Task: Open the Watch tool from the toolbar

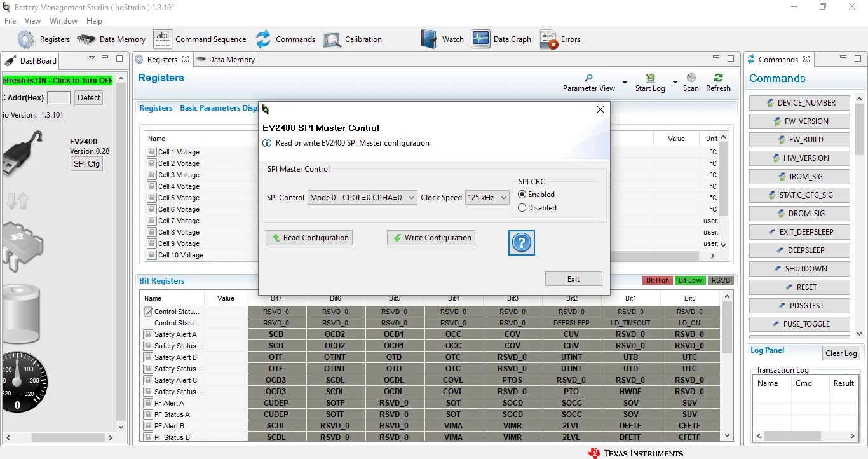Action: pos(430,39)
